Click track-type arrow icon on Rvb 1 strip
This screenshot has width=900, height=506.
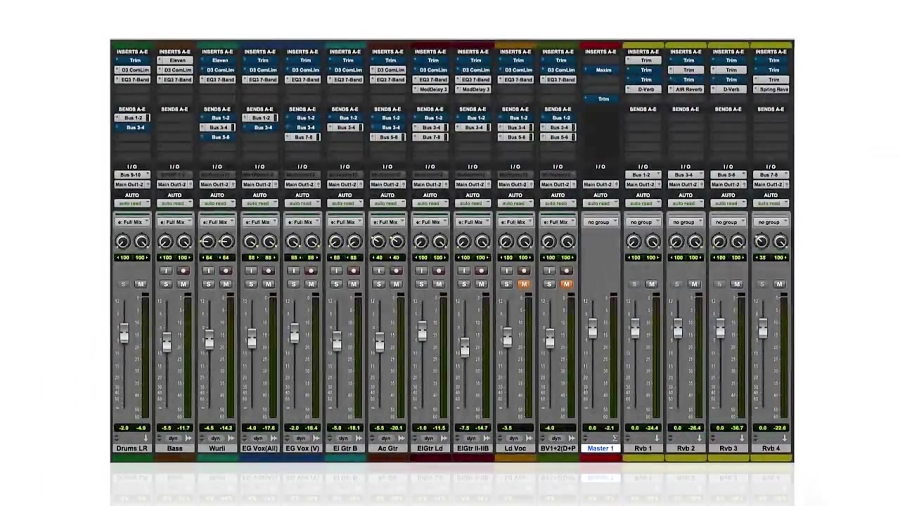pyautogui.click(x=657, y=438)
